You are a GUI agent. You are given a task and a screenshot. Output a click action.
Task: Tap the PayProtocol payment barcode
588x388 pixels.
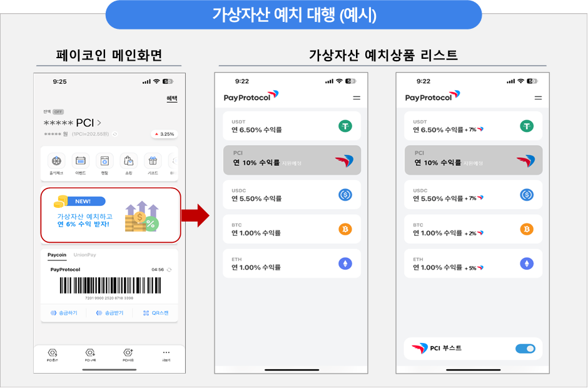coord(110,285)
